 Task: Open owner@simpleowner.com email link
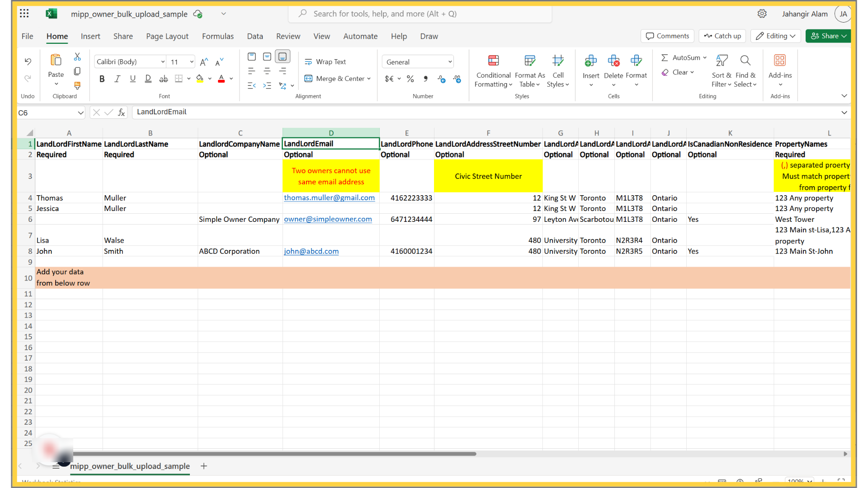coord(328,219)
